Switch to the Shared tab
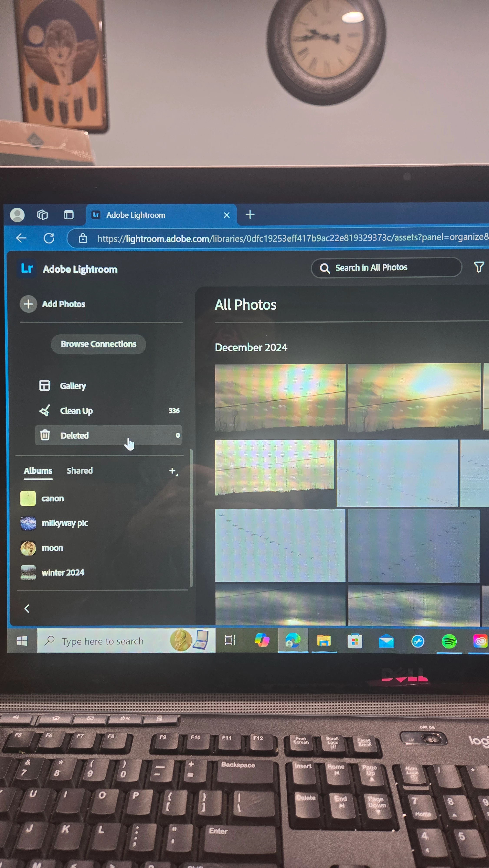Image resolution: width=489 pixels, height=868 pixels. pos(80,471)
